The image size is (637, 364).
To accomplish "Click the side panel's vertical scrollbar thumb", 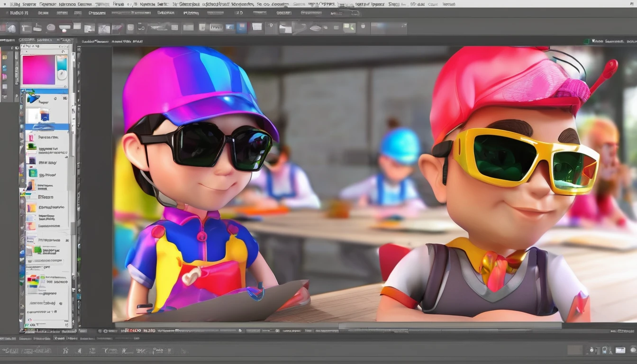I will pos(73,228).
